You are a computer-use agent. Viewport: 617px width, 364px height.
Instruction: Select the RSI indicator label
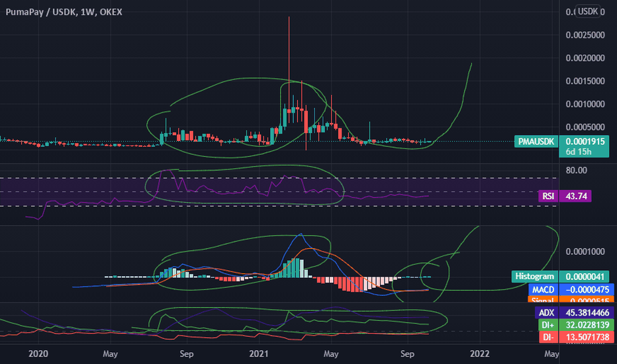pyautogui.click(x=548, y=196)
